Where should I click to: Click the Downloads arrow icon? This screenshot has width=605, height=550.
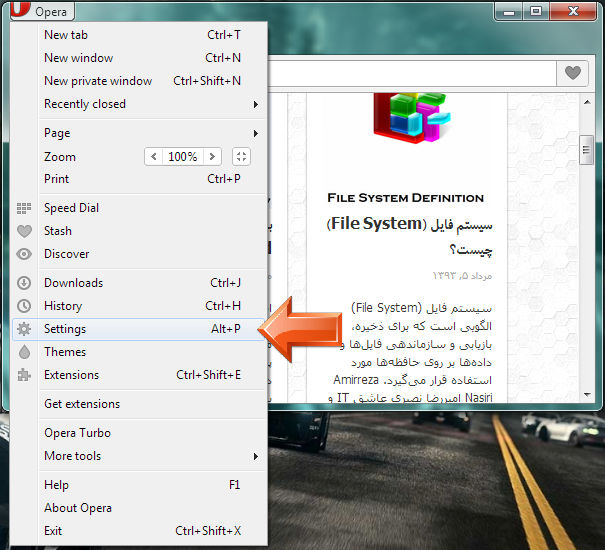tap(24, 283)
